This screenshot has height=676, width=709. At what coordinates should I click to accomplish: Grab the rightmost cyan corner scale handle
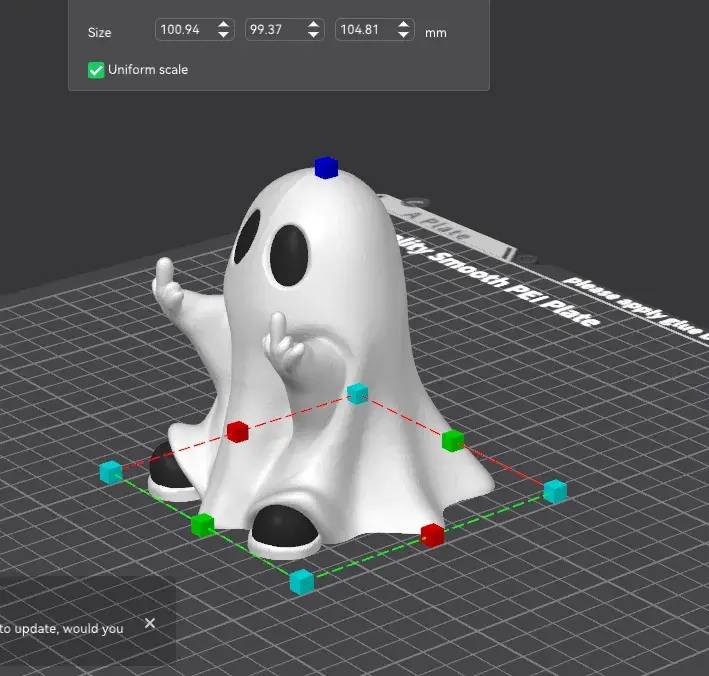tap(555, 490)
